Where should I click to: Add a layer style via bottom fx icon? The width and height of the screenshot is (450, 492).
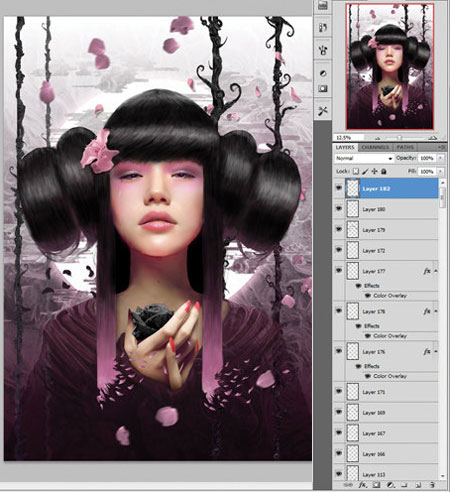(x=363, y=485)
